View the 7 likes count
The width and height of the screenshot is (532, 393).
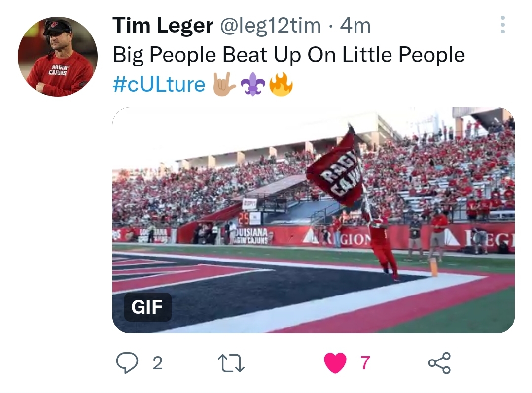[365, 363]
